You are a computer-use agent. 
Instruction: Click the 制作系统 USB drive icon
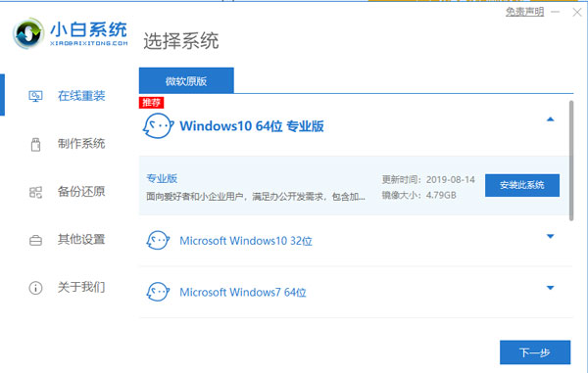(35, 144)
